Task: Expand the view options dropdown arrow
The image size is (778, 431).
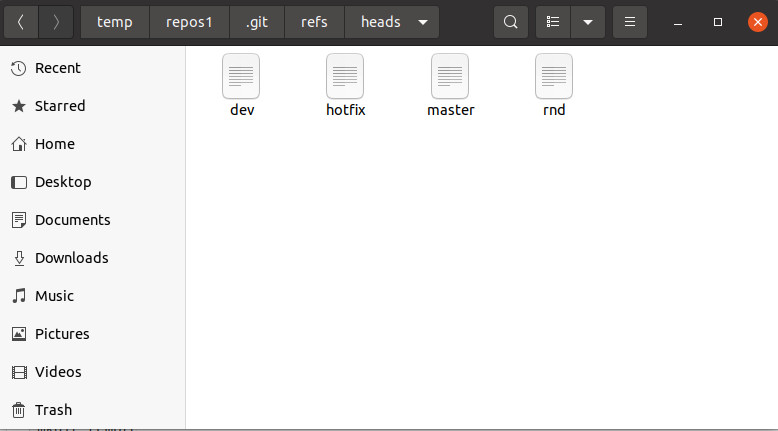Action: (x=587, y=22)
